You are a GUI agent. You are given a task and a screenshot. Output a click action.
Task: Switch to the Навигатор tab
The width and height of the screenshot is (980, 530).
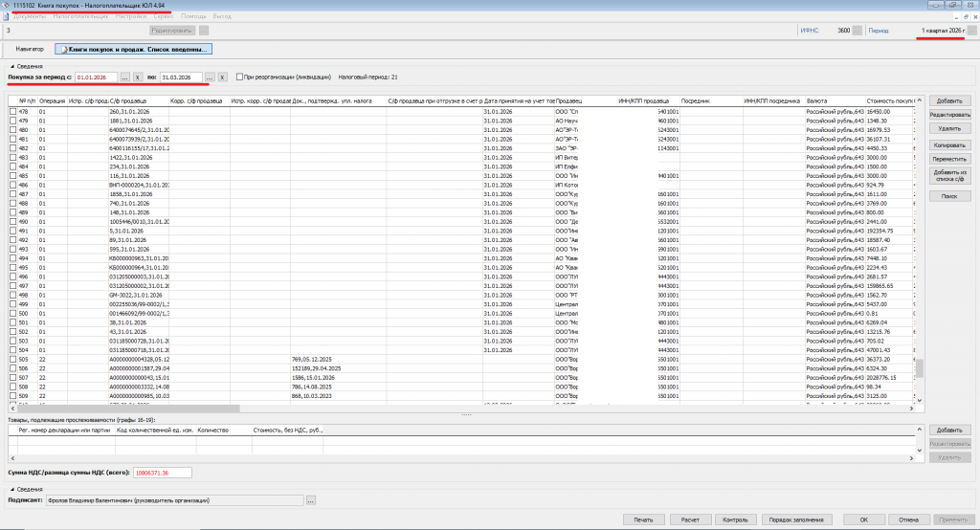(x=30, y=49)
